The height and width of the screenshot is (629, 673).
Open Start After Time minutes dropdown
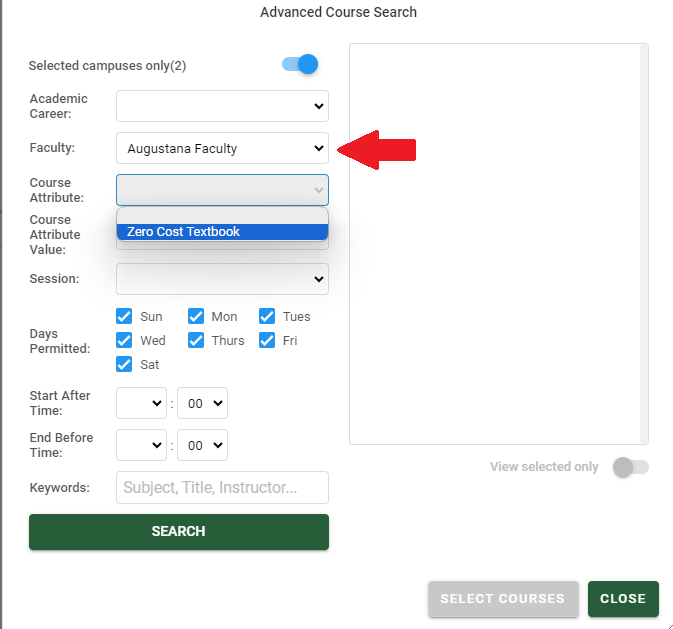point(203,403)
